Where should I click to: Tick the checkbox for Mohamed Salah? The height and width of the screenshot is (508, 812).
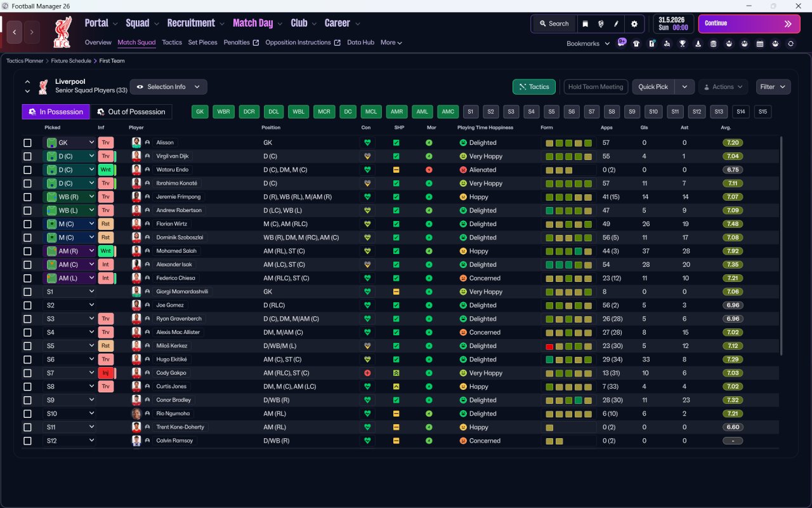(27, 251)
